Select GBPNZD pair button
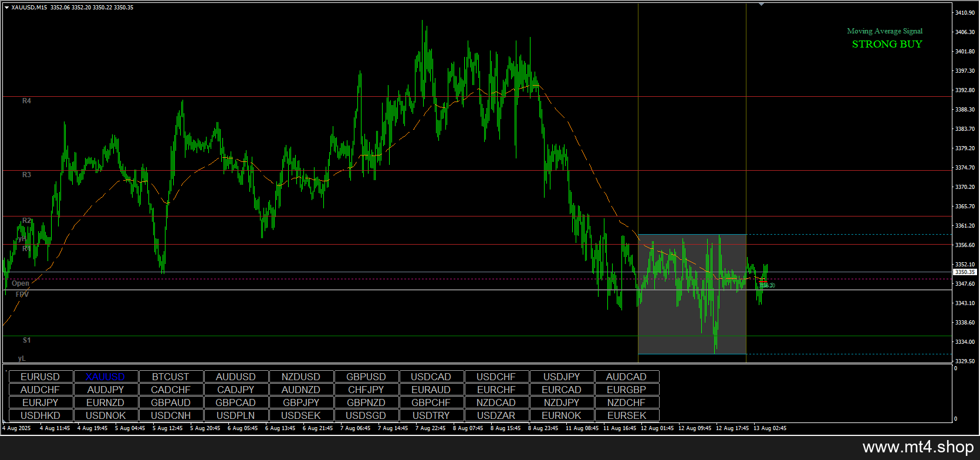 [366, 402]
